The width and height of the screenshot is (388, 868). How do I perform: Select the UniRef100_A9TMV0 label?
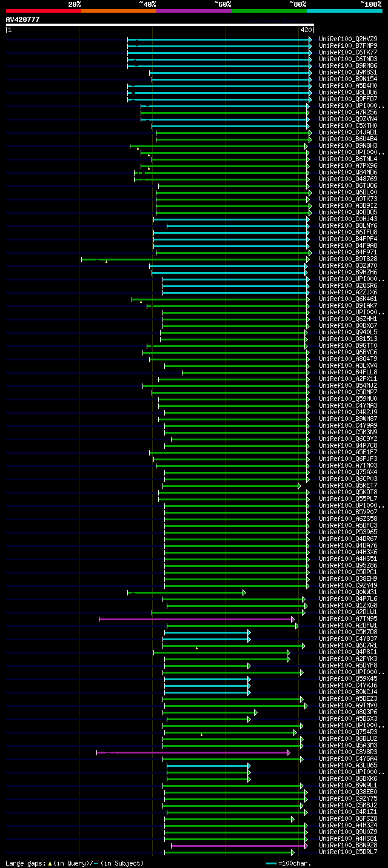tap(348, 706)
